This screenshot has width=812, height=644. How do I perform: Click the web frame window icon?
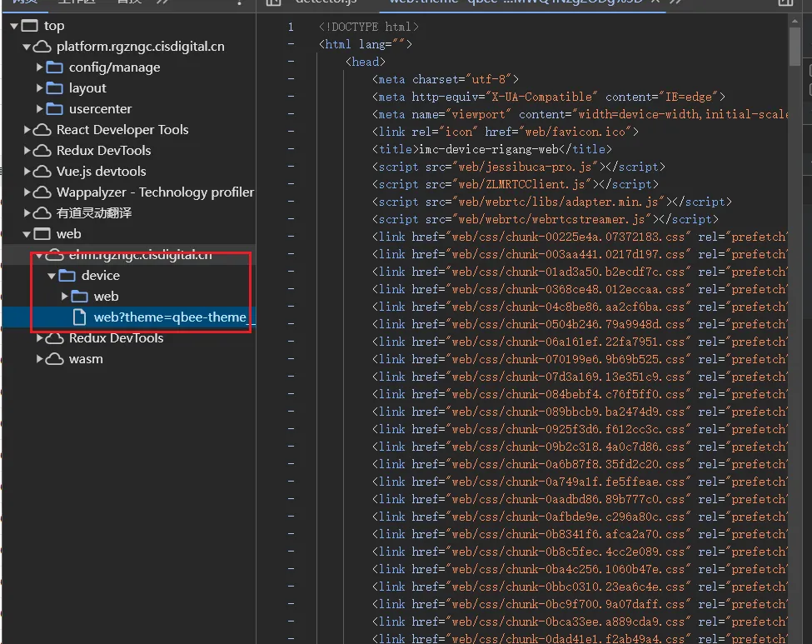coord(42,233)
